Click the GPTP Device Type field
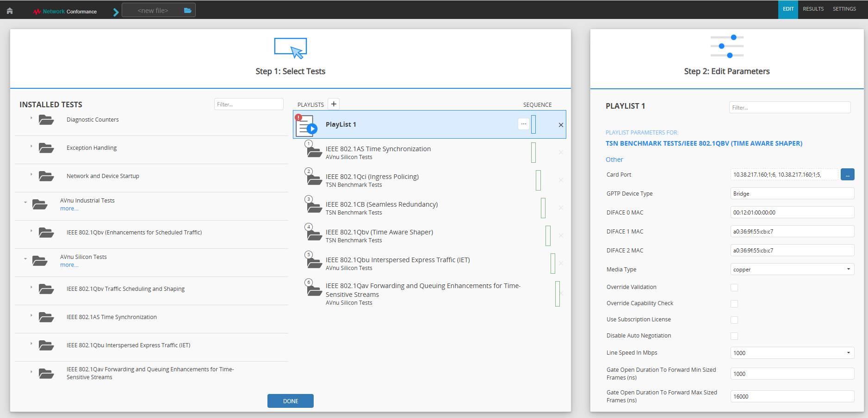This screenshot has height=418, width=868. click(x=792, y=193)
